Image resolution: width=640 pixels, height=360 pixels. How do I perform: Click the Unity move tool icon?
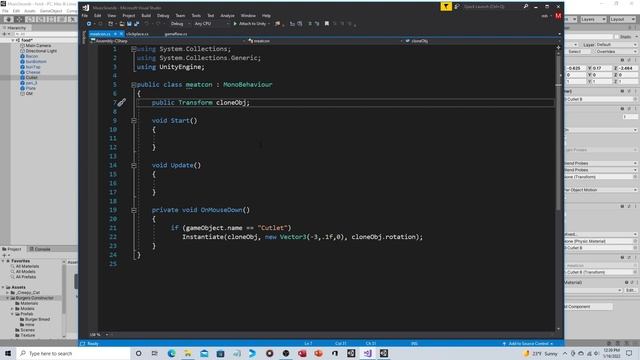pyautogui.click(x=19, y=19)
